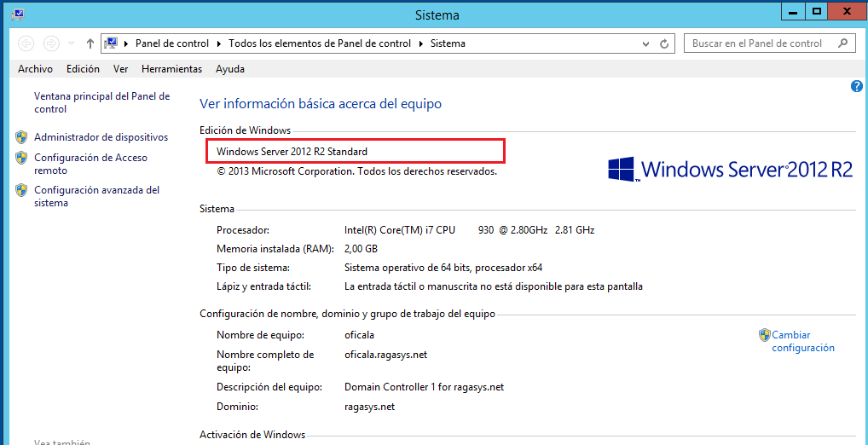This screenshot has width=868, height=445.
Task: Open the Archivo menu
Action: [x=36, y=69]
